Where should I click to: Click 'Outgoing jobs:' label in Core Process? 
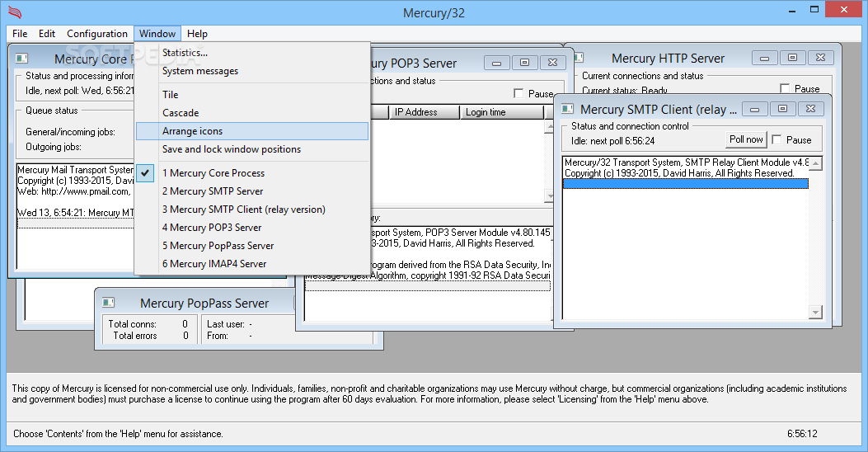click(x=53, y=147)
